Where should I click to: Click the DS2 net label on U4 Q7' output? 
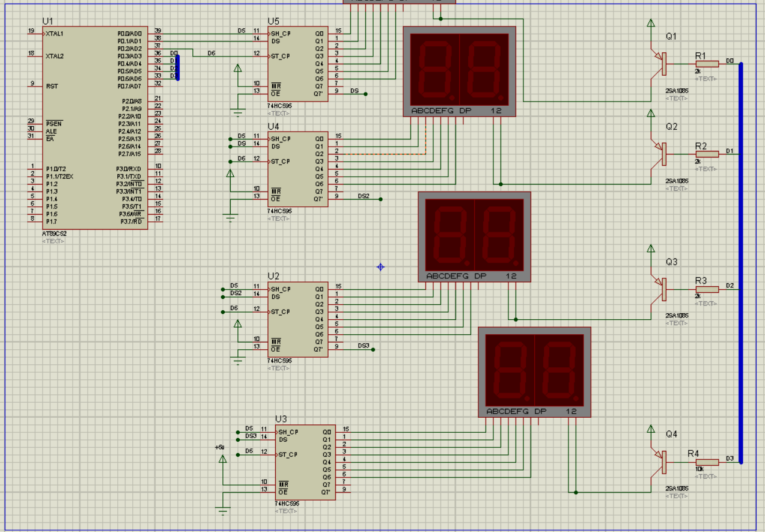(364, 196)
